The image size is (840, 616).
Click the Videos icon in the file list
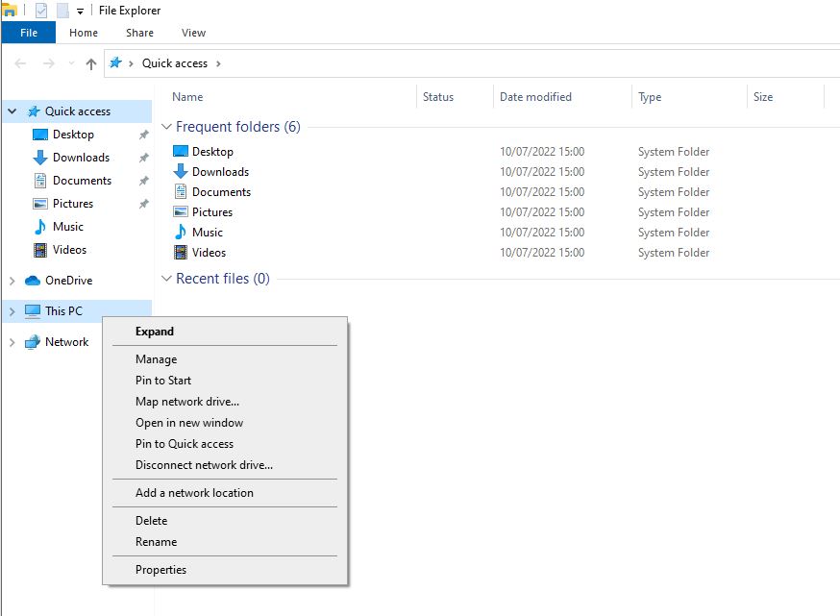(181, 253)
